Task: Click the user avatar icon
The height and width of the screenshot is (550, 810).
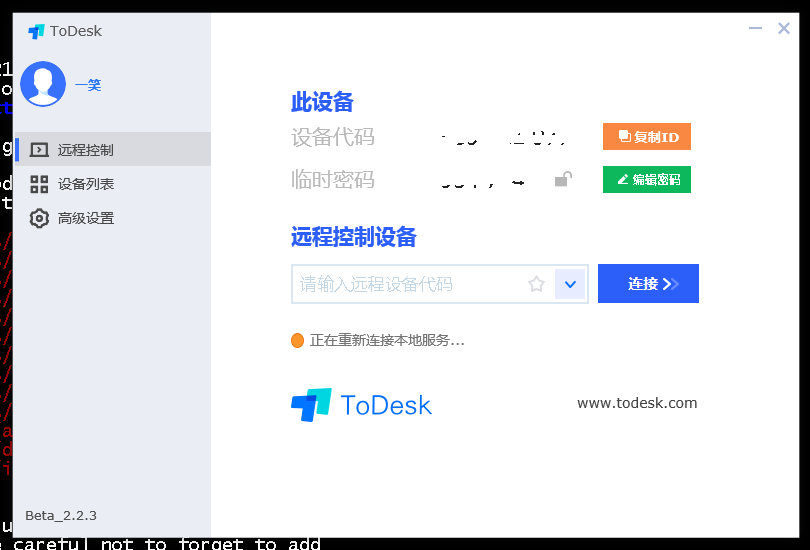Action: click(x=43, y=84)
